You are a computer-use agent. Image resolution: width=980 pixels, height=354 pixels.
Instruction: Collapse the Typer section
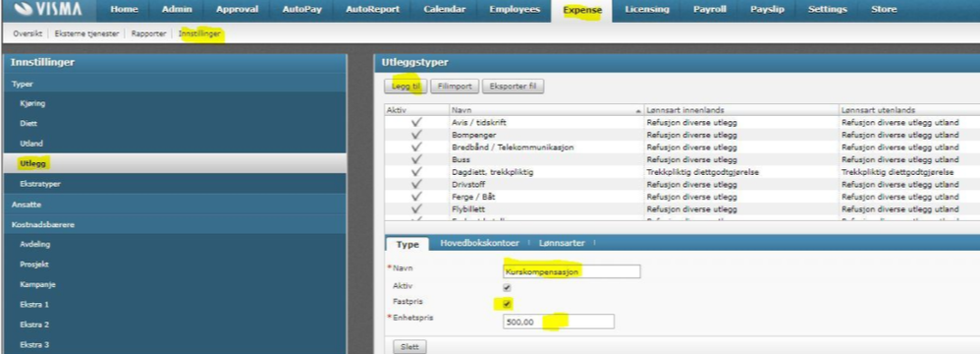(x=175, y=84)
